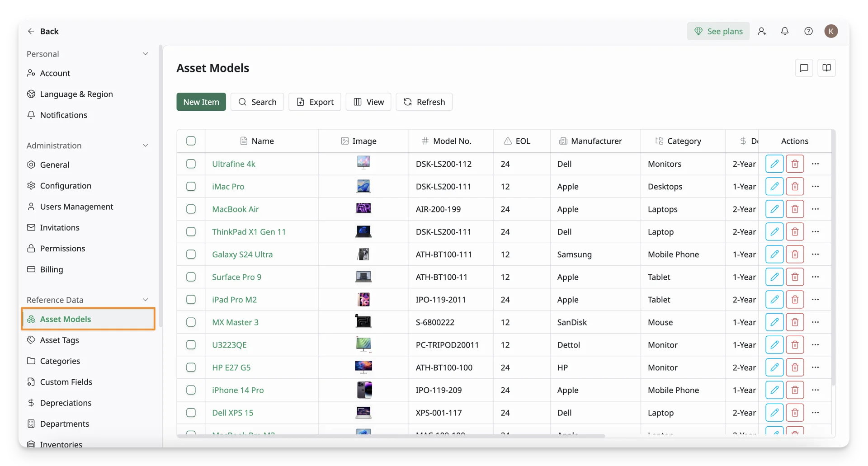
Task: Click the invite user icon in the header
Action: tap(762, 31)
